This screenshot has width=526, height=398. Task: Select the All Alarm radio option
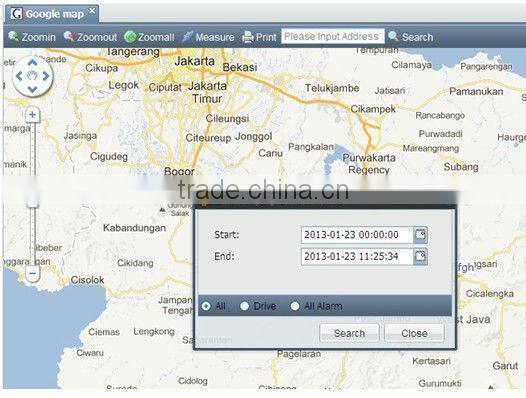pos(295,306)
